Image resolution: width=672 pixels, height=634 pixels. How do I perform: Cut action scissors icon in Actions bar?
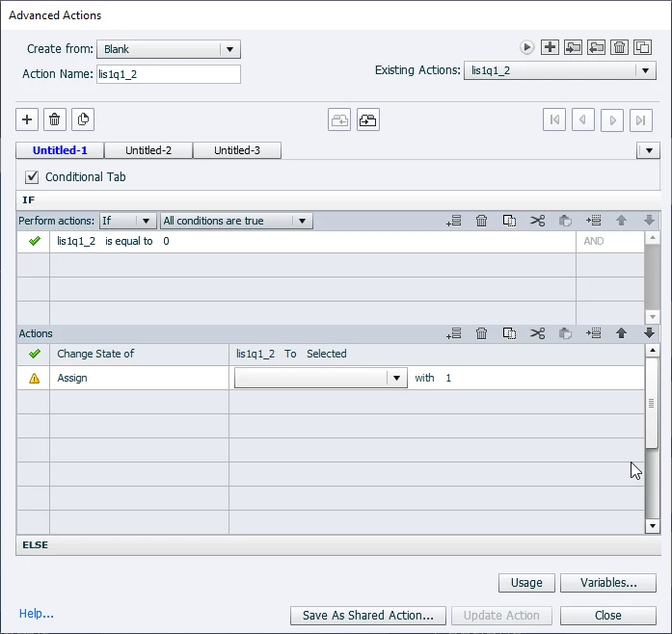coord(537,333)
